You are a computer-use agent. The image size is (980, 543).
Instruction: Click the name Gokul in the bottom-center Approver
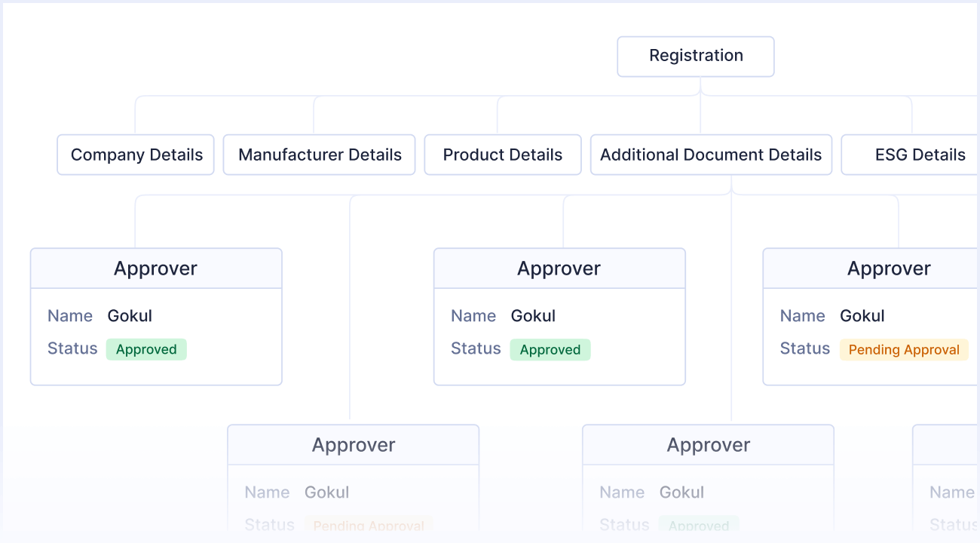click(681, 492)
